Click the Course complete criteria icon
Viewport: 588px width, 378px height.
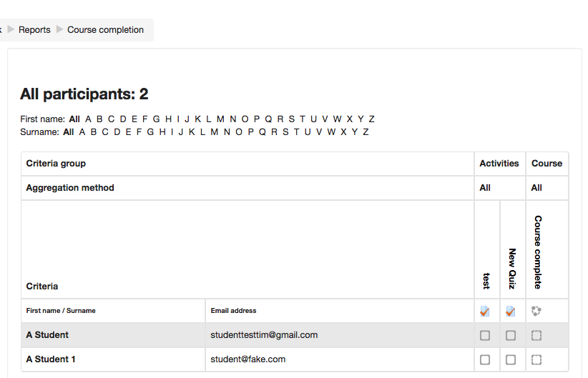[536, 311]
